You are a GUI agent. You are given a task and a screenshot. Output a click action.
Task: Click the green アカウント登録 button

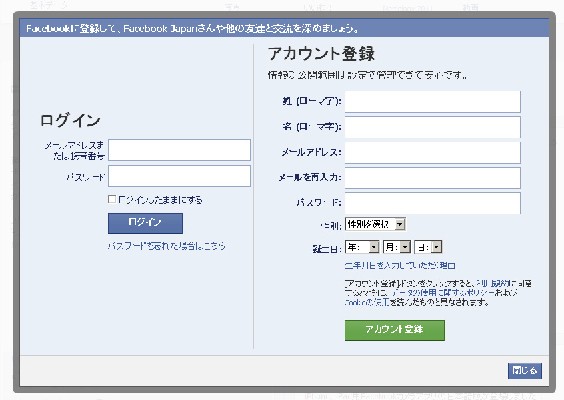pyautogui.click(x=395, y=330)
